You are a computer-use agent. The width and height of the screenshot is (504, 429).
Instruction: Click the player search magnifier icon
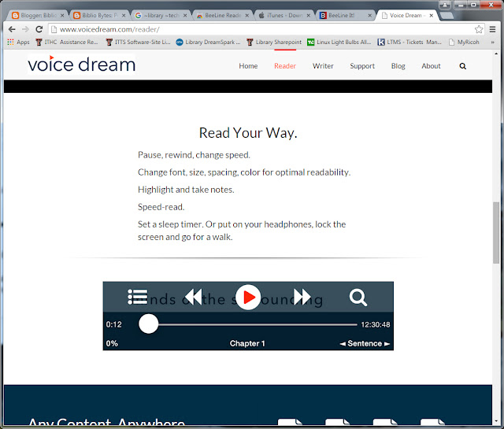pos(358,298)
